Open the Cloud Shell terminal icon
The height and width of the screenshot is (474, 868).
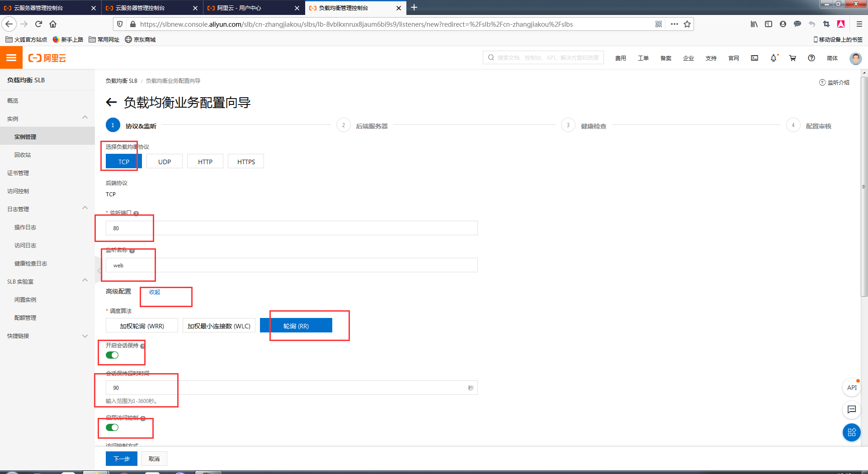click(x=754, y=58)
